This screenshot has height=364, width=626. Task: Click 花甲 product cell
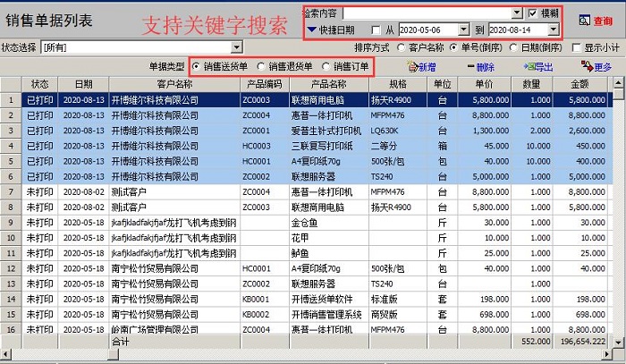click(300, 238)
